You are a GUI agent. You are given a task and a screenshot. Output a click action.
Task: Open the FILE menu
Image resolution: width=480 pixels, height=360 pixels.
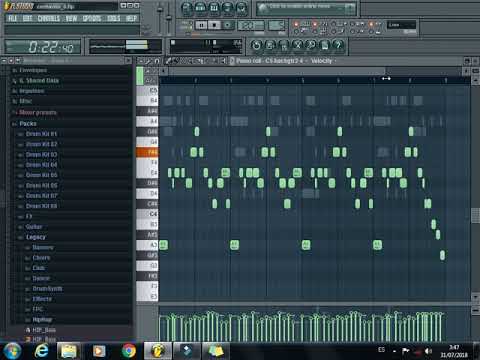(13, 18)
